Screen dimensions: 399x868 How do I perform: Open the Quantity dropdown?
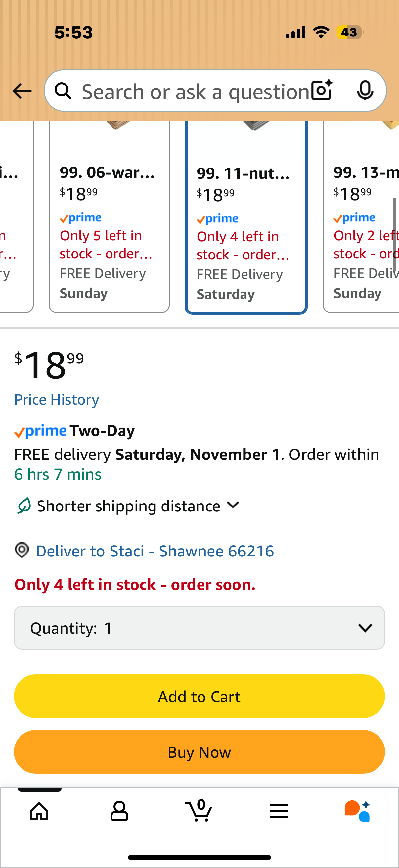pos(199,628)
